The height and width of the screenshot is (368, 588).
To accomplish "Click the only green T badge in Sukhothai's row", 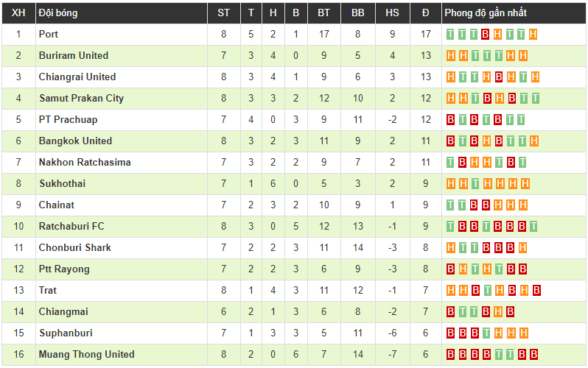I will click(475, 183).
